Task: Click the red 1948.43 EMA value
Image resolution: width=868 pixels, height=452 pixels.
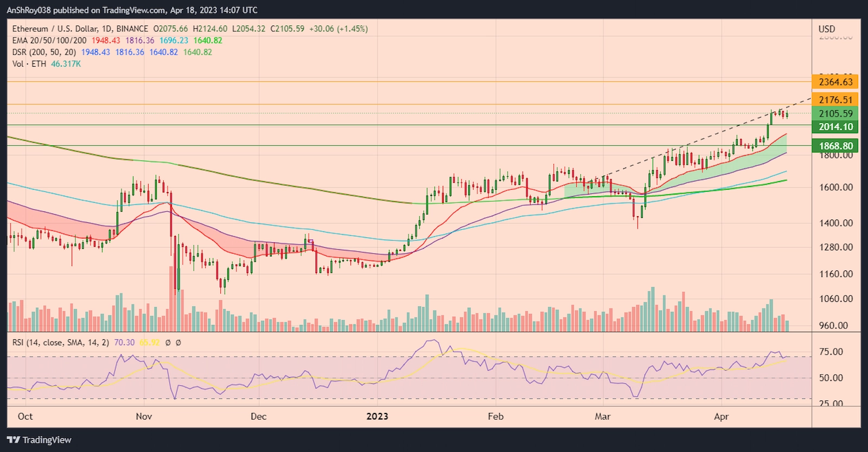Action: point(106,41)
